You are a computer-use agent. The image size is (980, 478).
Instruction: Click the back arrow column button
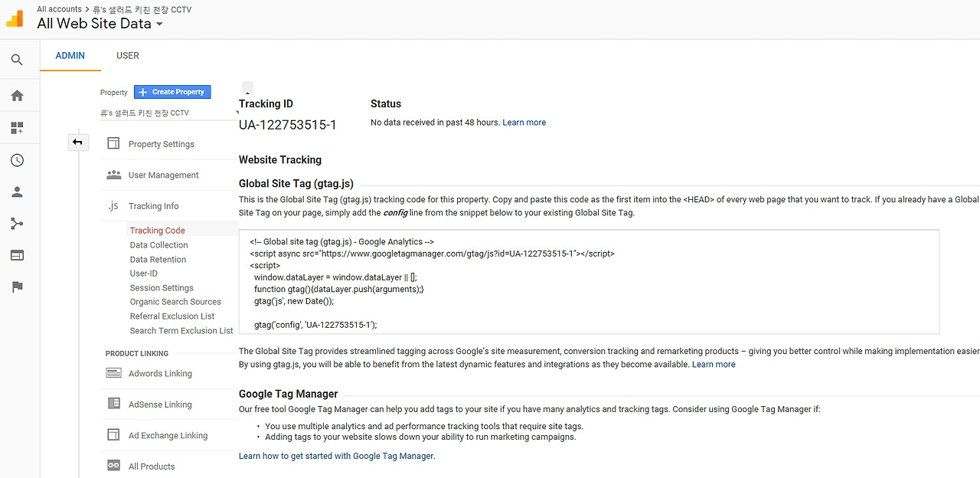click(x=77, y=142)
